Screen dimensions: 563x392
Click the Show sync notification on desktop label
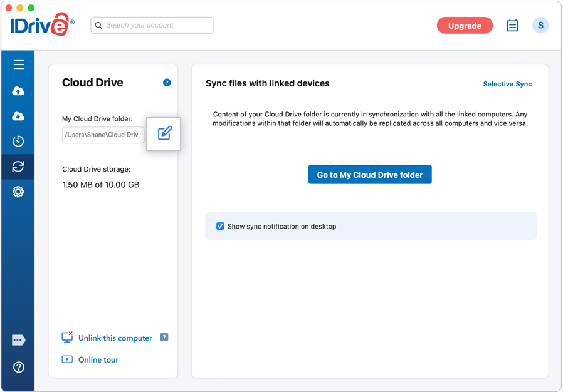point(282,226)
